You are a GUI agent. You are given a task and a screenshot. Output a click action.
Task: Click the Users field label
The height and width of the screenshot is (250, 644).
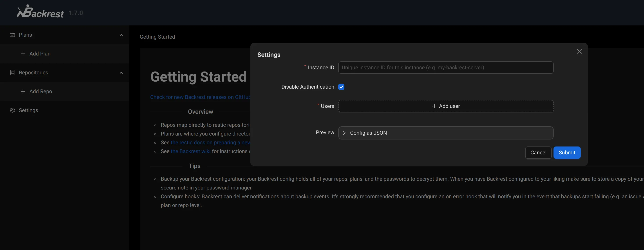click(x=327, y=106)
